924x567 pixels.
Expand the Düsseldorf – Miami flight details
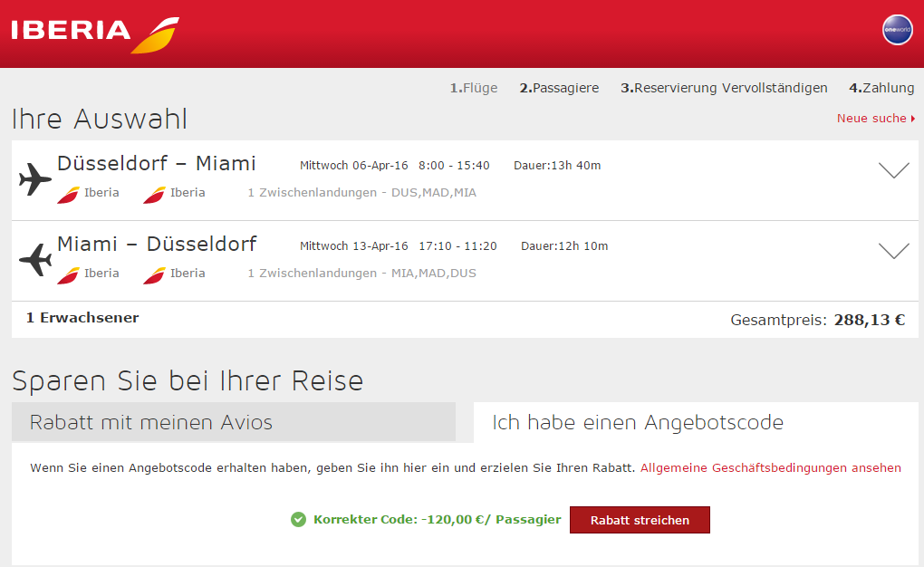click(x=893, y=169)
